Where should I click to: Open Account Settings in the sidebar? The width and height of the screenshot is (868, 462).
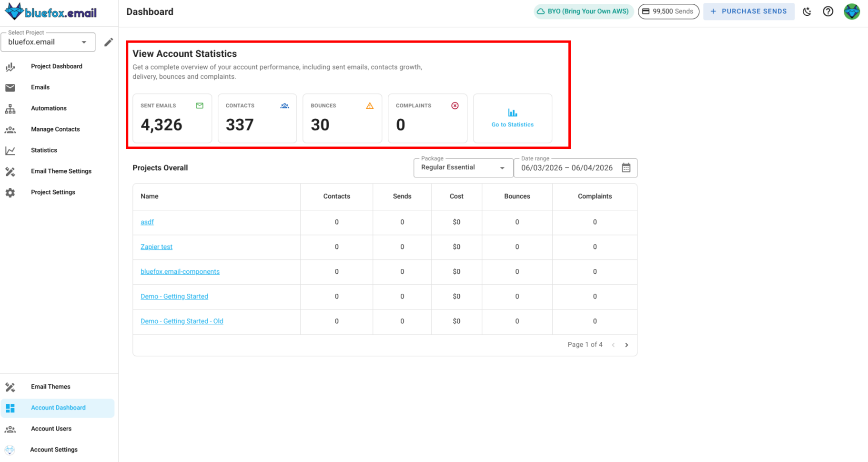coord(54,450)
